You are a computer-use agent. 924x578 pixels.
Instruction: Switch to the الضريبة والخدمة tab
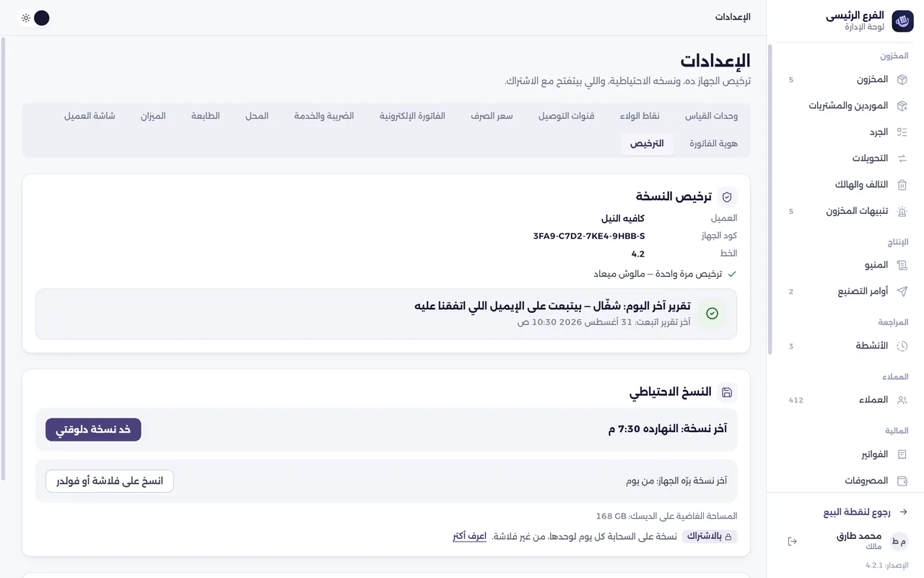pos(324,116)
